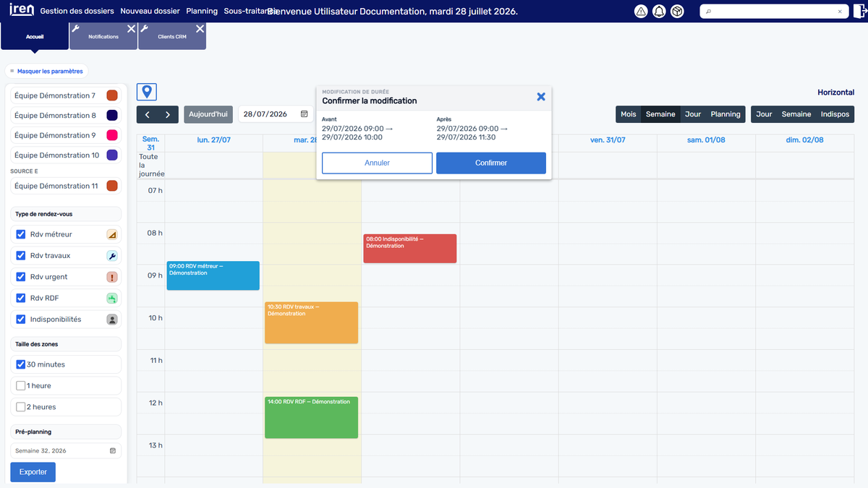Confirm the duration modification
The image size is (868, 488).
click(491, 163)
